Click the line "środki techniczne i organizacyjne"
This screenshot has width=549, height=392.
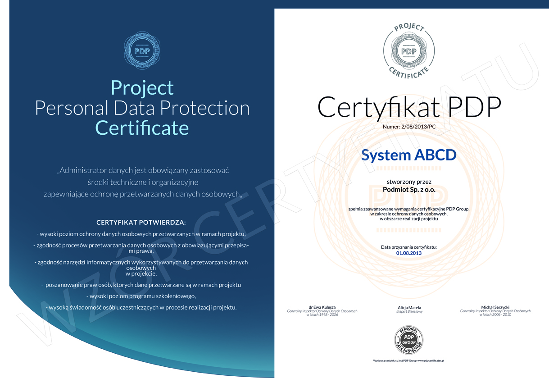point(143,182)
